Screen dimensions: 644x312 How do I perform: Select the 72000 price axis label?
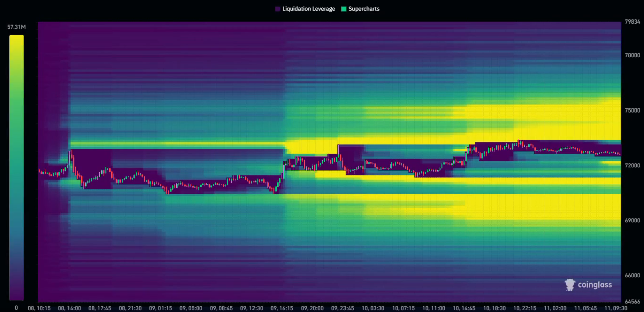tap(632, 165)
